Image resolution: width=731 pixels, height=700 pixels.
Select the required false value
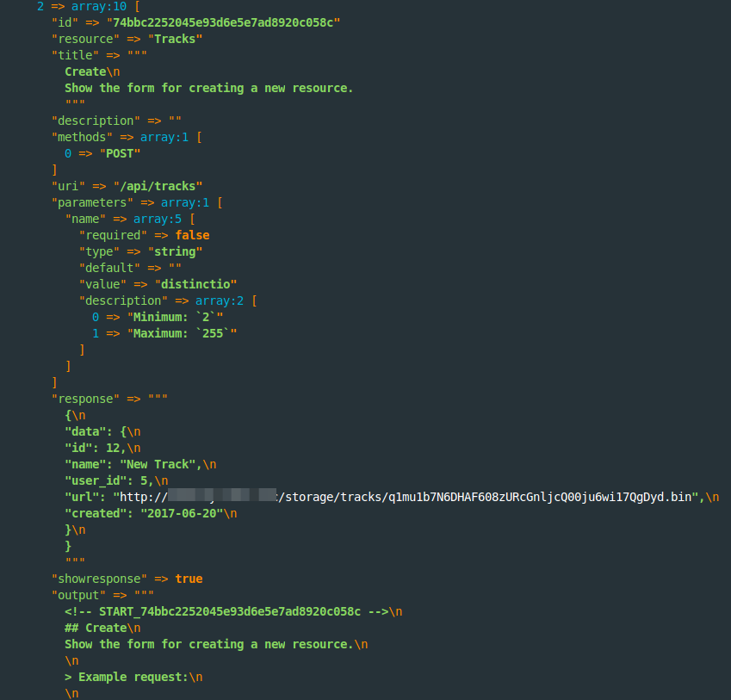[x=192, y=235]
